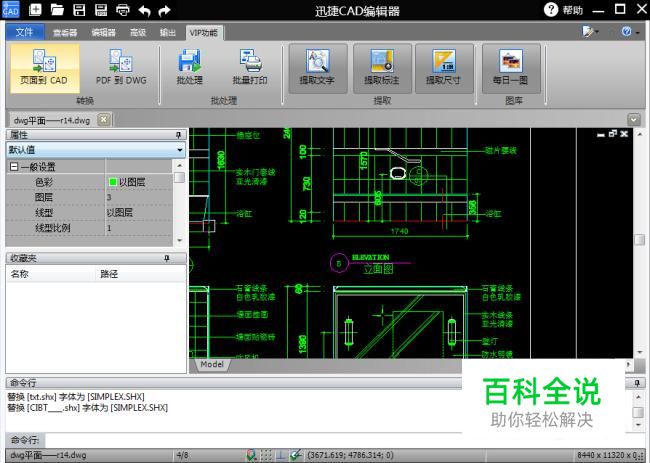The width and height of the screenshot is (650, 463).
Task: Click the command log scroll down arrow
Action: click(x=639, y=425)
